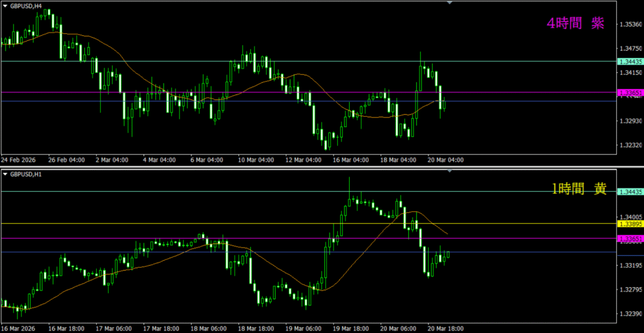Click the magenta '4時間 紫' text label
Screen dimensions: 644x333
[x=575, y=24]
